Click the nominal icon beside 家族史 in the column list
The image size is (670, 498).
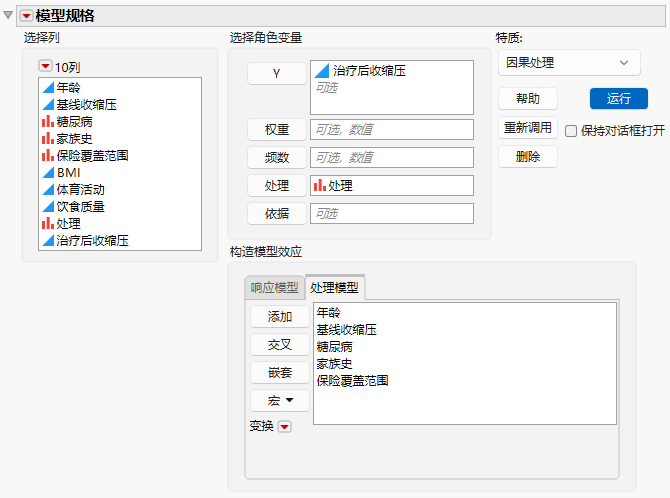pos(48,138)
